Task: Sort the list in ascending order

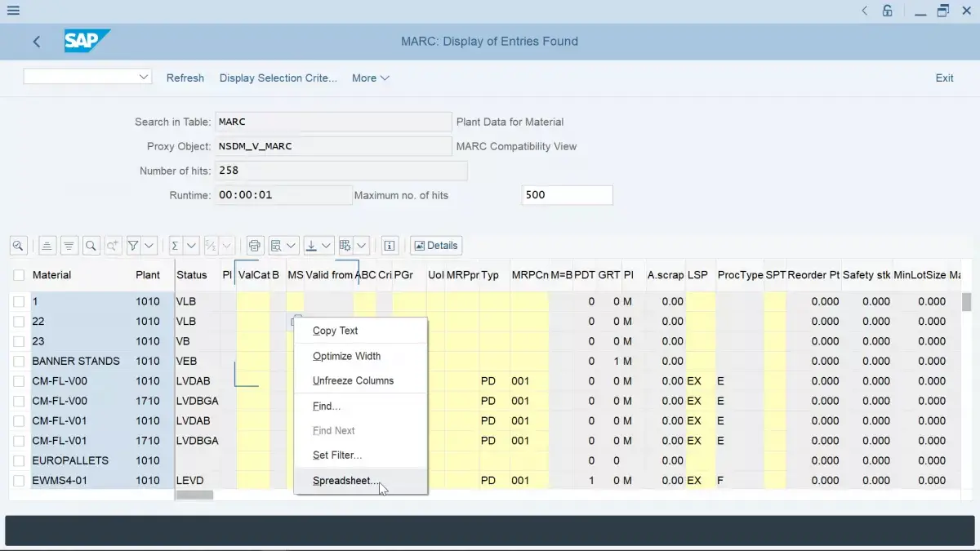Action: (x=47, y=245)
